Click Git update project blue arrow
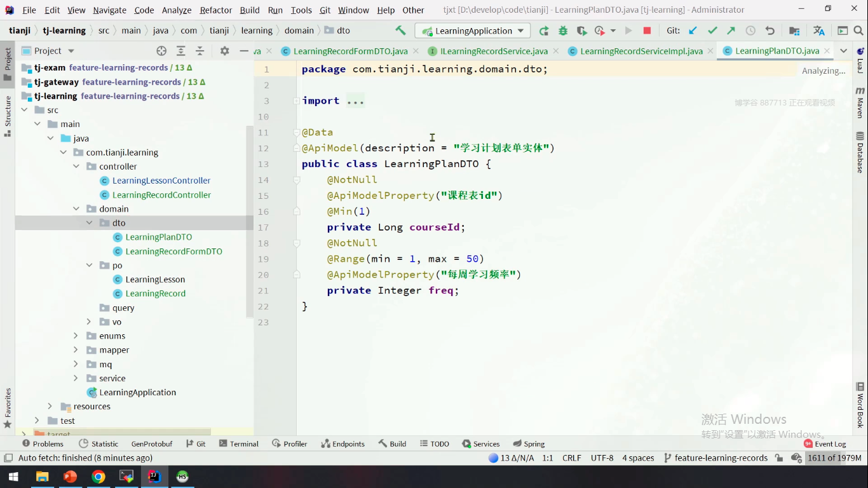Viewport: 868px width, 488px height. point(693,30)
